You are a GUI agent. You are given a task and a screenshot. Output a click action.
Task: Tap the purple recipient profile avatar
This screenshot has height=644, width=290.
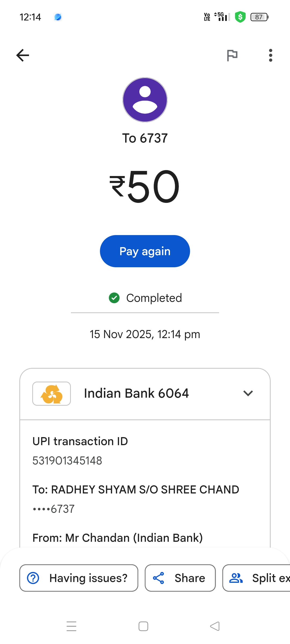pos(145,100)
